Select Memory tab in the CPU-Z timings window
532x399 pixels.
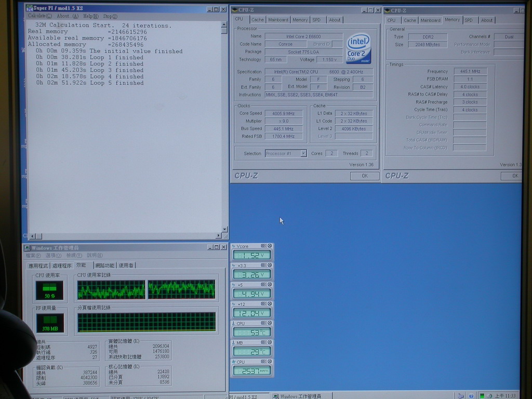(453, 20)
